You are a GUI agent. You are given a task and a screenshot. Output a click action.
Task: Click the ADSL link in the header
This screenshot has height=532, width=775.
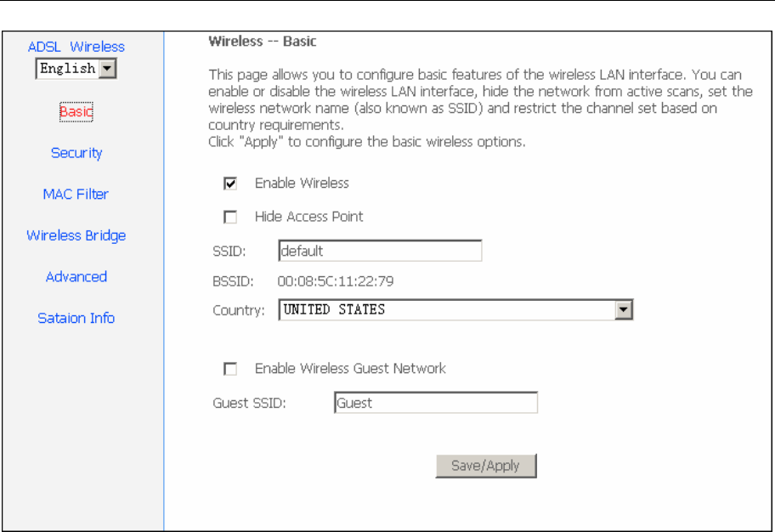(x=44, y=47)
